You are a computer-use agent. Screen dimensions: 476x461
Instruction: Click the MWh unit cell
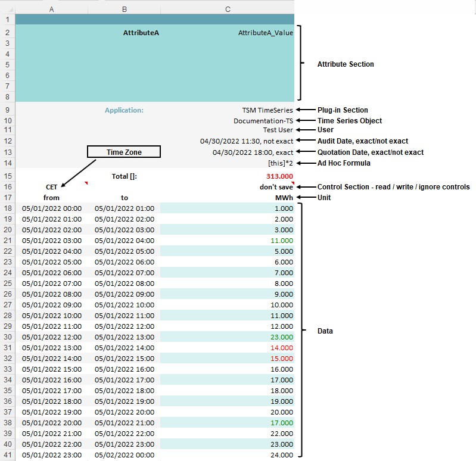point(284,198)
